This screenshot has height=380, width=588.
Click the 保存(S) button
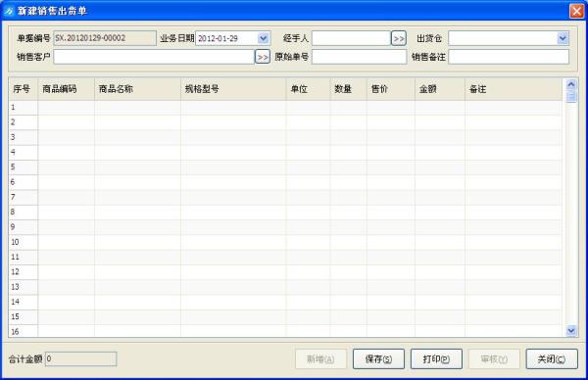[x=378, y=359]
